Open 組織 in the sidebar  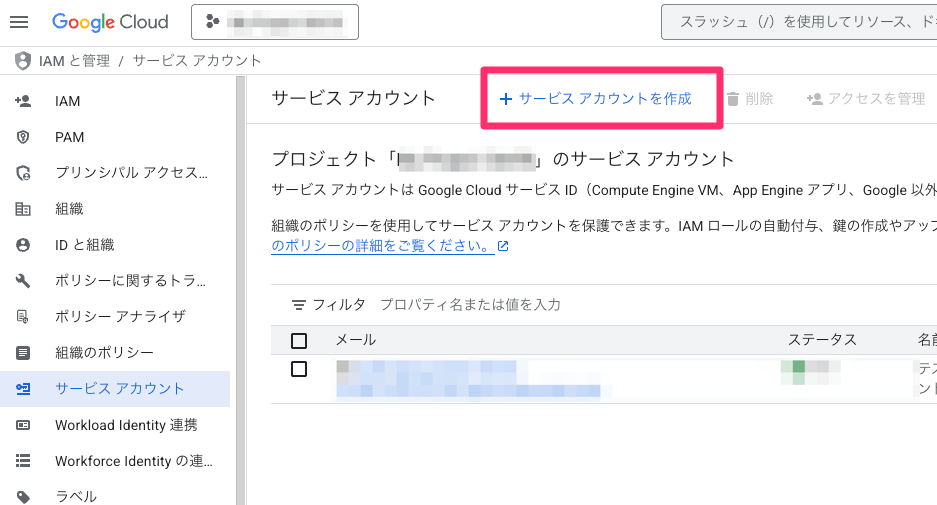point(69,209)
